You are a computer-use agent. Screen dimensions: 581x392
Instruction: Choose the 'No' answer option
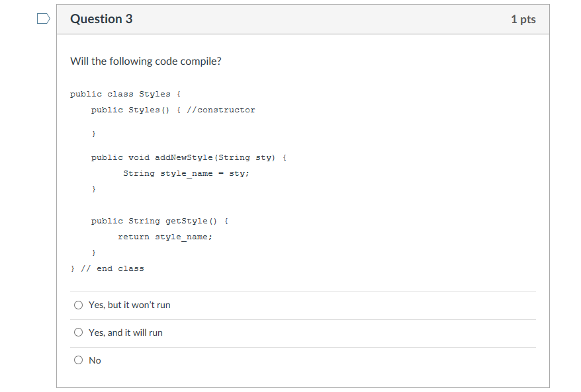(78, 360)
